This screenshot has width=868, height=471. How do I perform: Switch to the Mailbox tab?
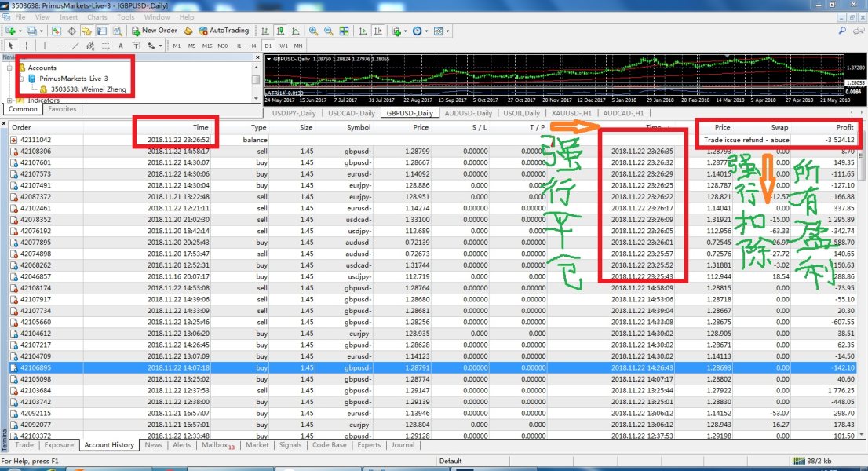click(214, 445)
